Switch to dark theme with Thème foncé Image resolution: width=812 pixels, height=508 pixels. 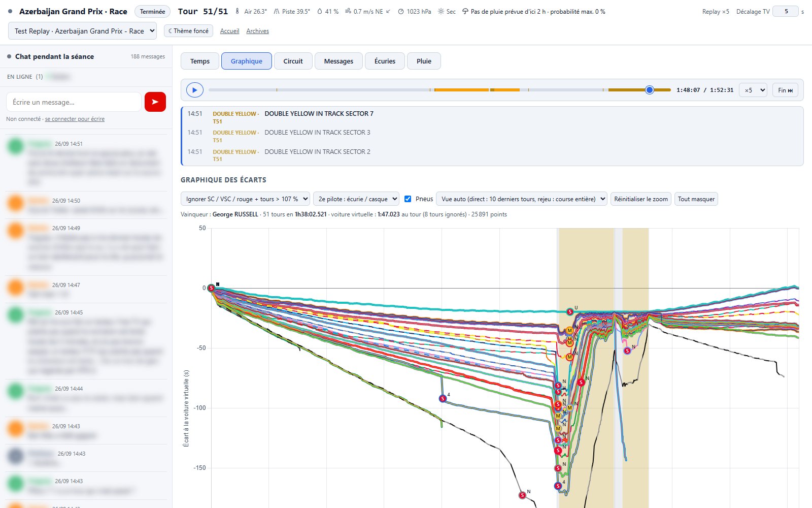click(188, 31)
